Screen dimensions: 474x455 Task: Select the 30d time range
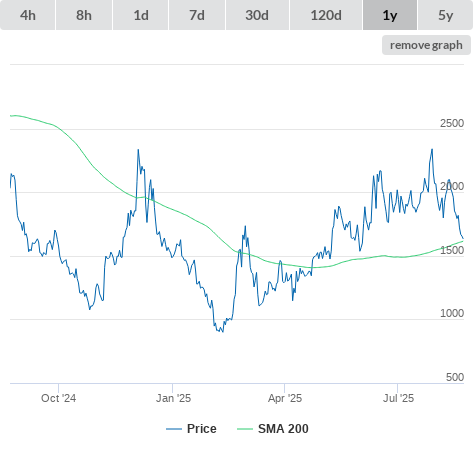pyautogui.click(x=257, y=15)
